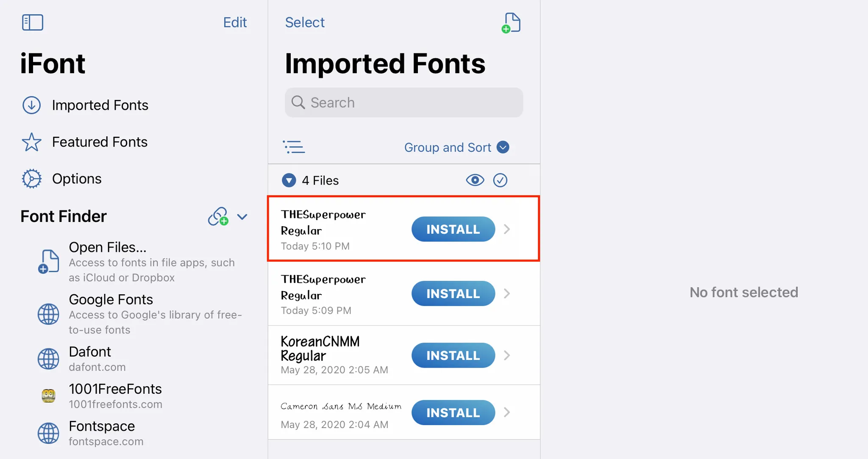Tap the import file icon with green plus

pyautogui.click(x=512, y=23)
